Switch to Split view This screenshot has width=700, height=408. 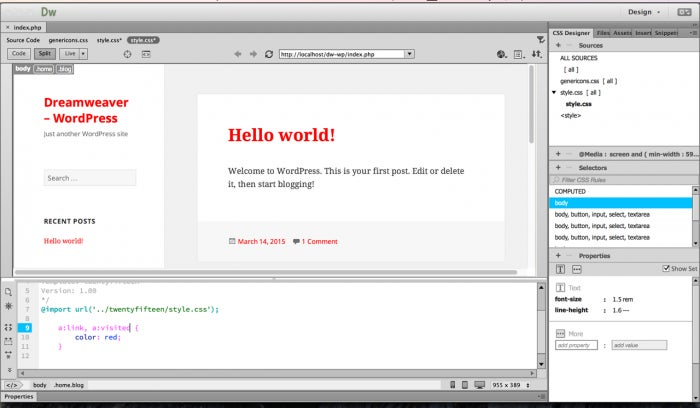point(45,54)
